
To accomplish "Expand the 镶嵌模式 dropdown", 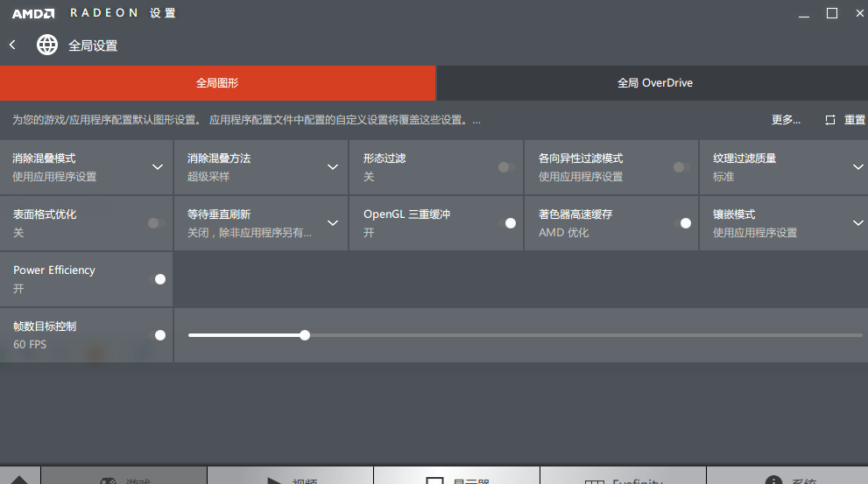I will [858, 223].
